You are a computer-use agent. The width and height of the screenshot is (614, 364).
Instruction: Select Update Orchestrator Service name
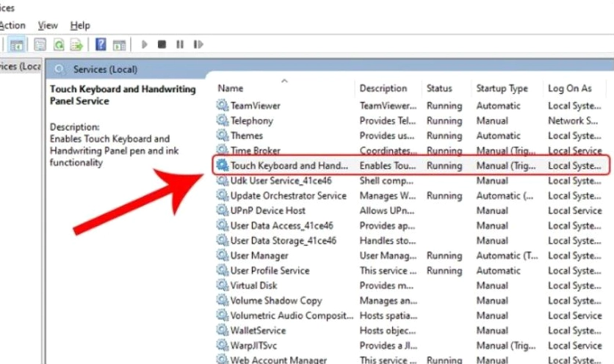pyautogui.click(x=289, y=195)
